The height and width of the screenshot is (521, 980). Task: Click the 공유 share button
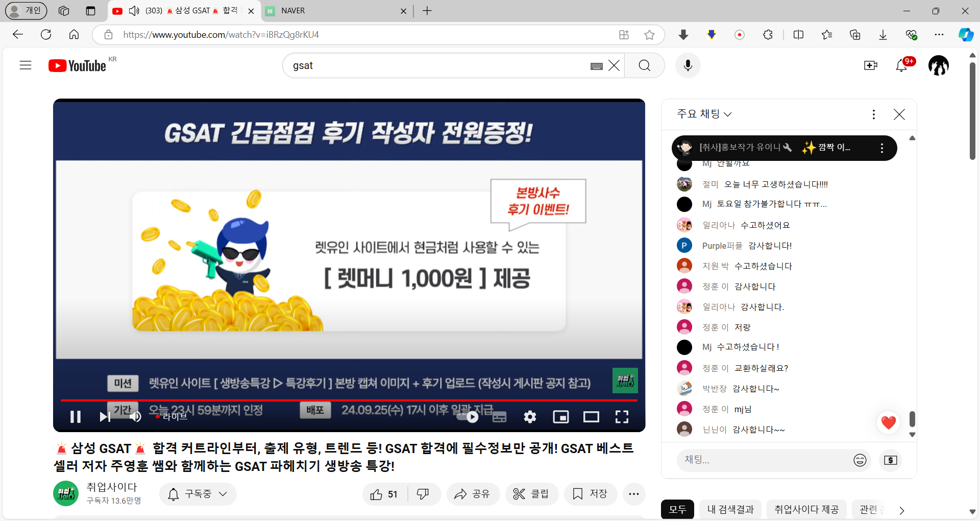[x=473, y=494]
